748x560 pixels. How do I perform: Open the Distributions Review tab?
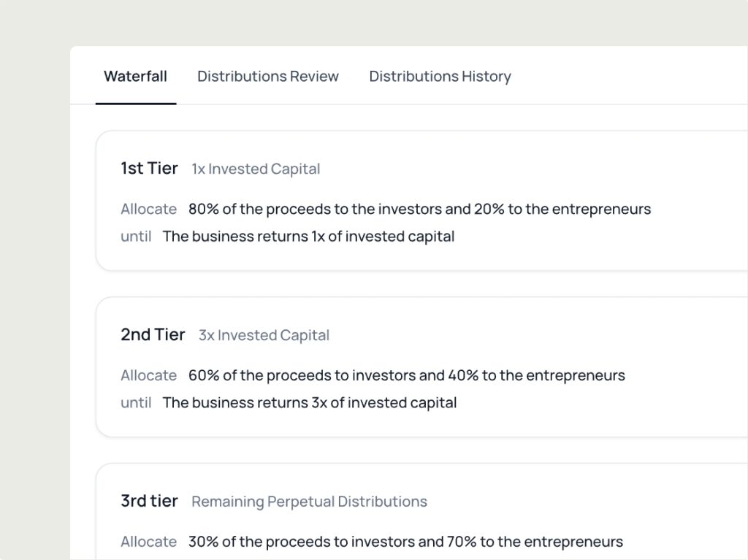268,76
